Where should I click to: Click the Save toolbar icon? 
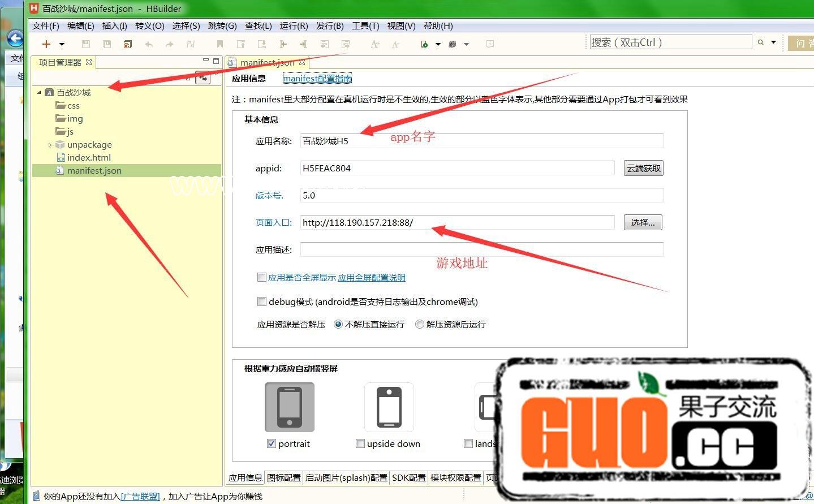(86, 44)
